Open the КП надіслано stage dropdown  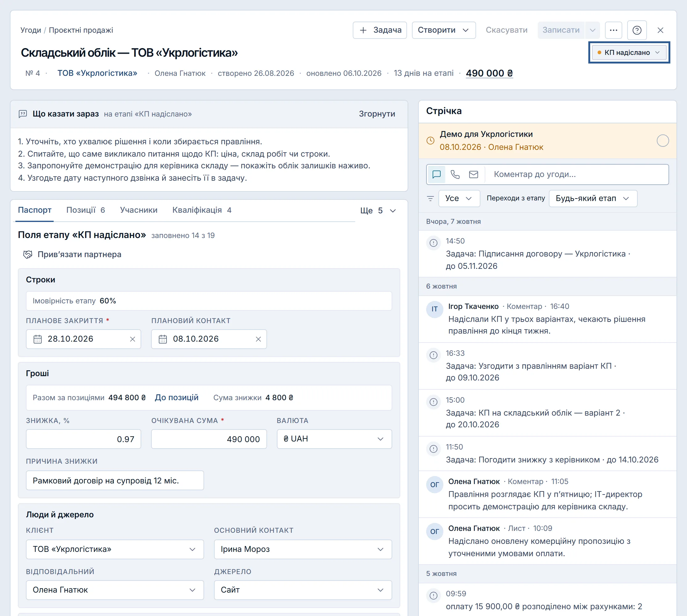click(629, 52)
